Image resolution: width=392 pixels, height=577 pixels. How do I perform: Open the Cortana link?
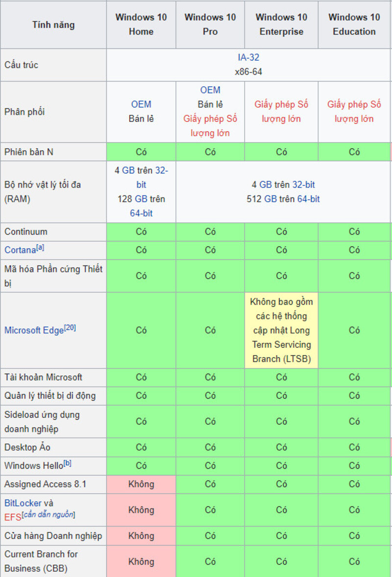tap(20, 250)
